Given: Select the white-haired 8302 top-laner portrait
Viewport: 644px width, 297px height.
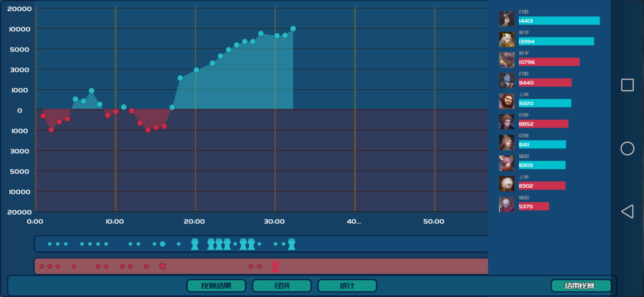Looking at the screenshot, I should [x=506, y=184].
